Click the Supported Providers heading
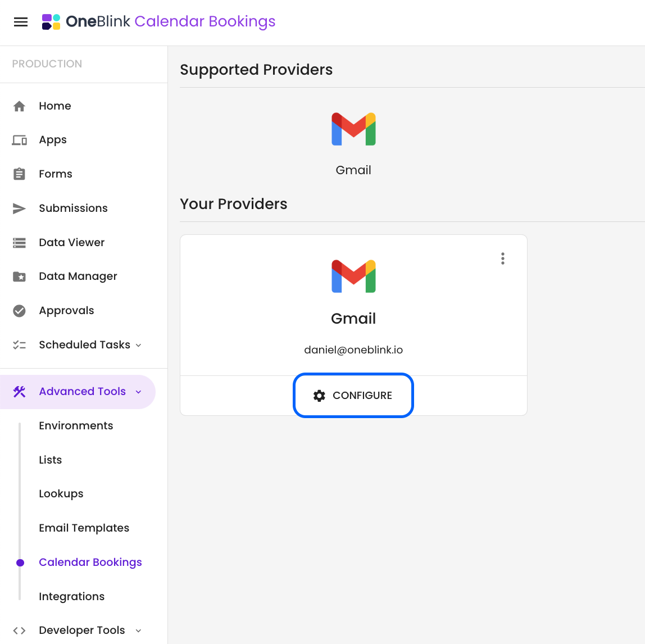 tap(256, 70)
